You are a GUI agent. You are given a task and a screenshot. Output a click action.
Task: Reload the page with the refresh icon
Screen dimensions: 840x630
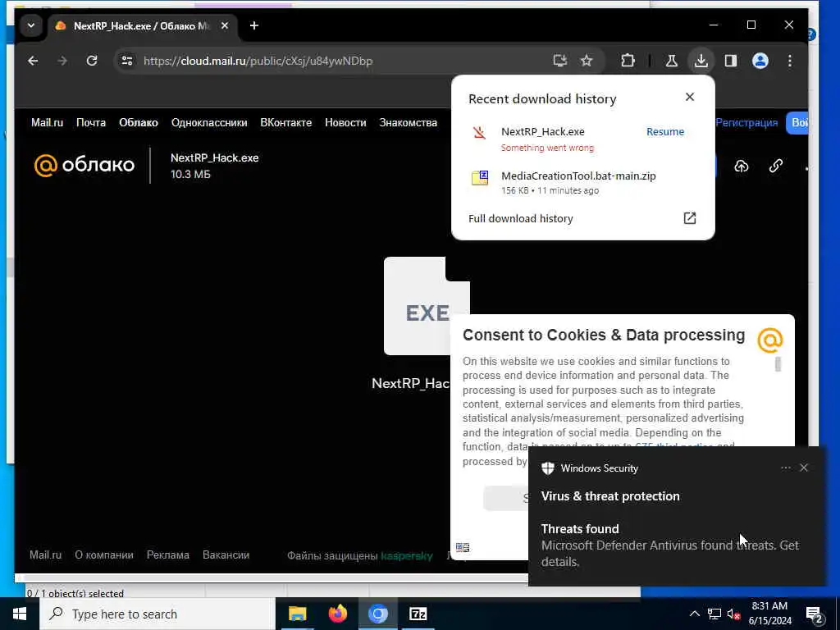[92, 61]
